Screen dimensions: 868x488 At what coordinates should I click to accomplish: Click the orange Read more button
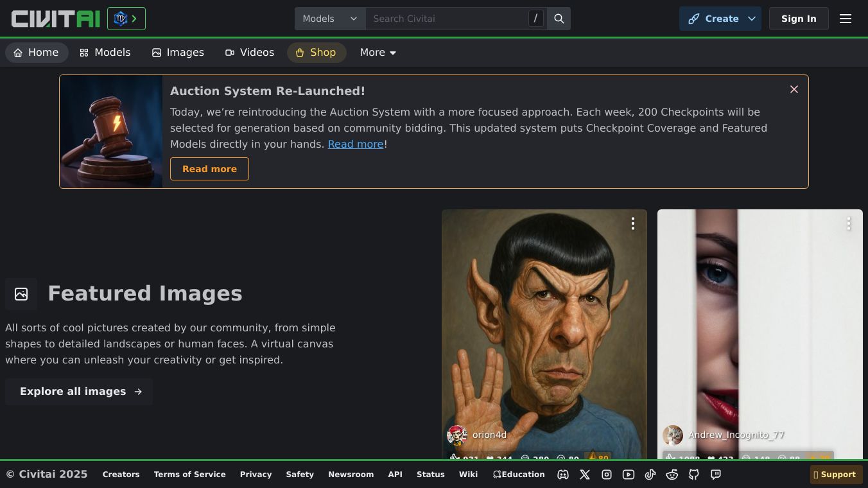point(209,169)
